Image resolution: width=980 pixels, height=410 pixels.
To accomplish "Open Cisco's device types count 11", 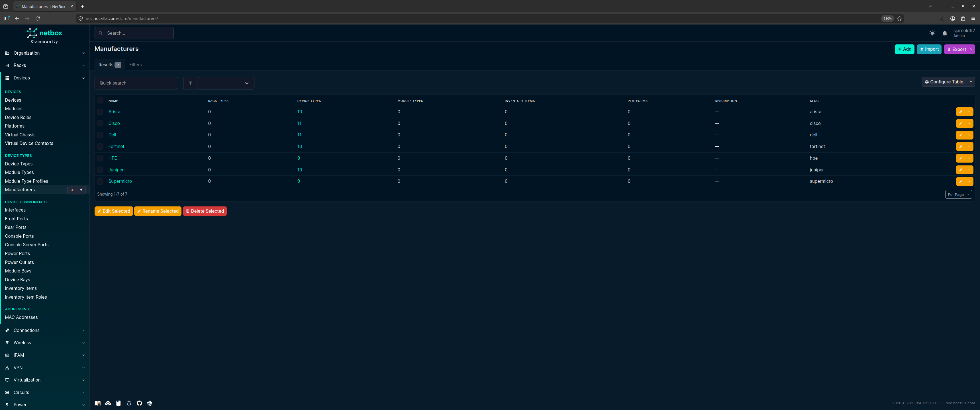I will pyautogui.click(x=299, y=123).
